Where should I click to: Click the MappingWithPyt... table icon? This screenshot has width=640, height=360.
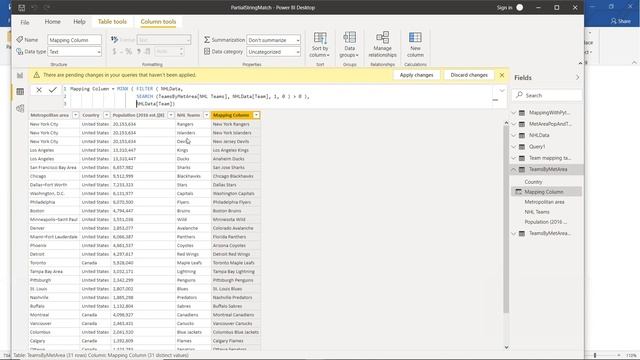click(x=522, y=113)
